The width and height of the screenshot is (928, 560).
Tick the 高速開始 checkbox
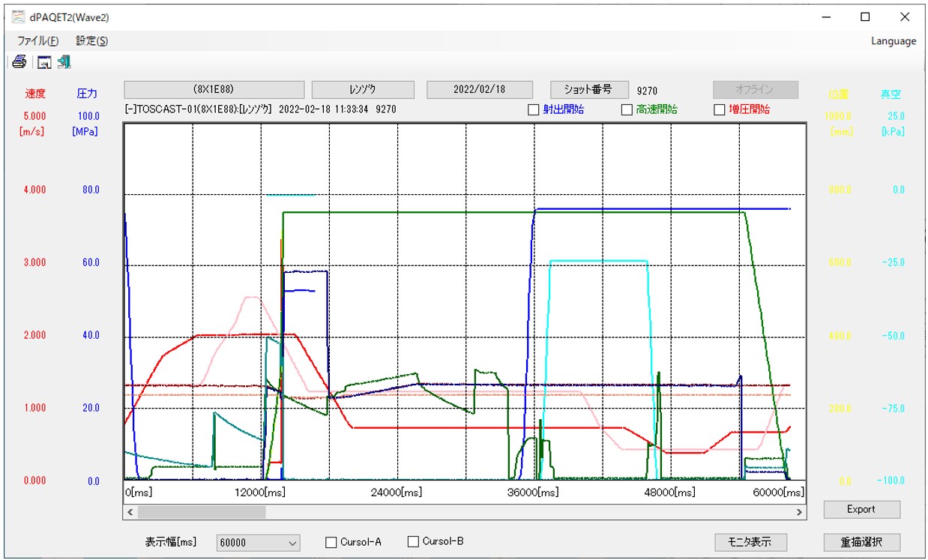point(627,110)
